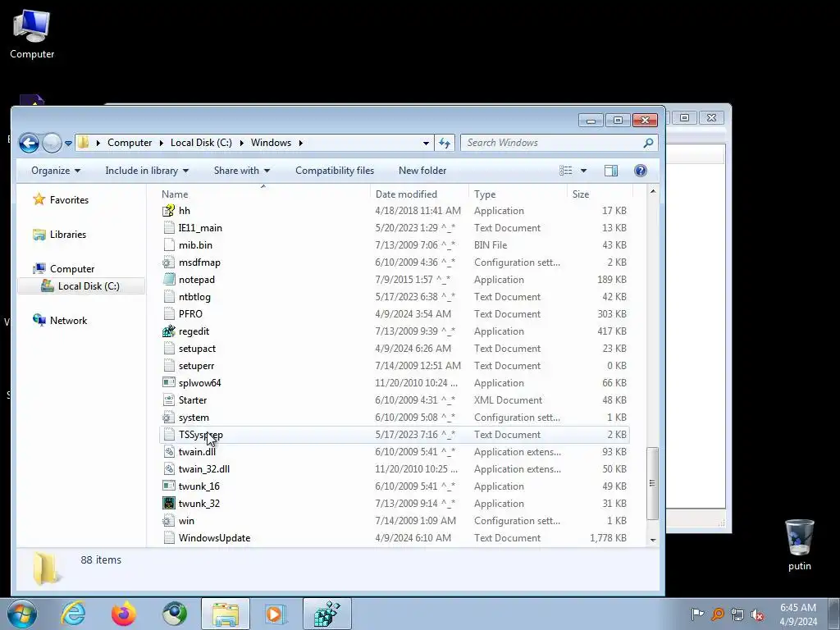Select the twain_32.dll file

395,468
